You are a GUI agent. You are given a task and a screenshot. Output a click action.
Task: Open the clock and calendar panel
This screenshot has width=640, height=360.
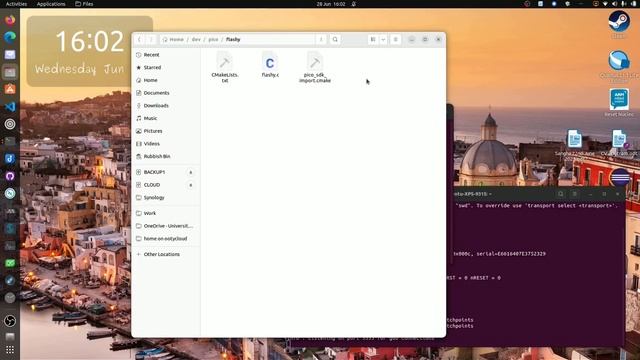[x=331, y=4]
